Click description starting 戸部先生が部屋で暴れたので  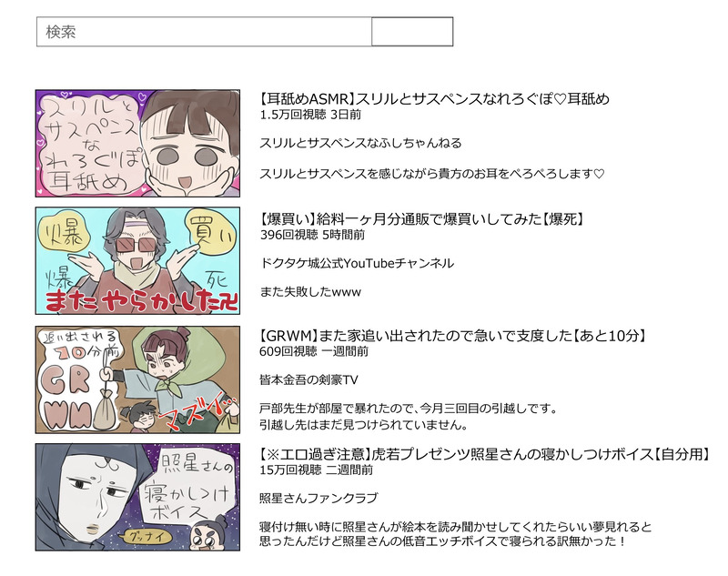coord(409,417)
